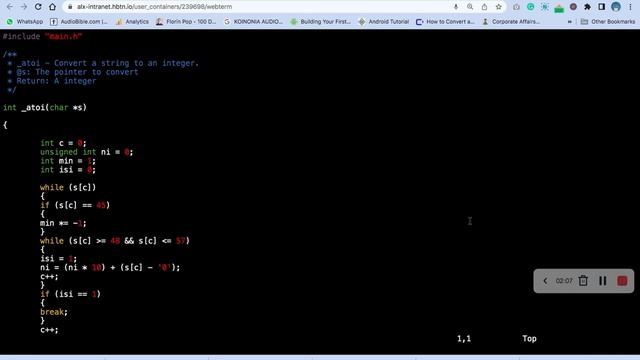Screen dimensions: 640x360
Task: Open How to Convert a... bookmark
Action: pos(445,22)
